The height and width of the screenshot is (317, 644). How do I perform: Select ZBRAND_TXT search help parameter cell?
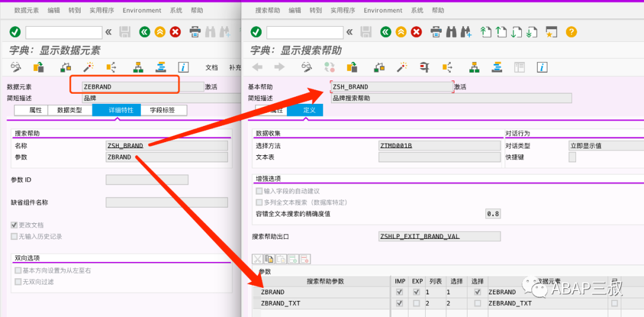324,303
